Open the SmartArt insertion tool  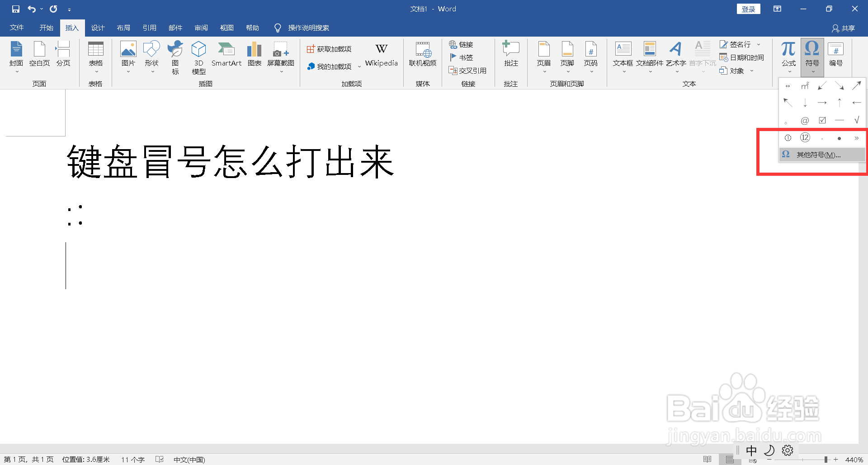[226, 54]
